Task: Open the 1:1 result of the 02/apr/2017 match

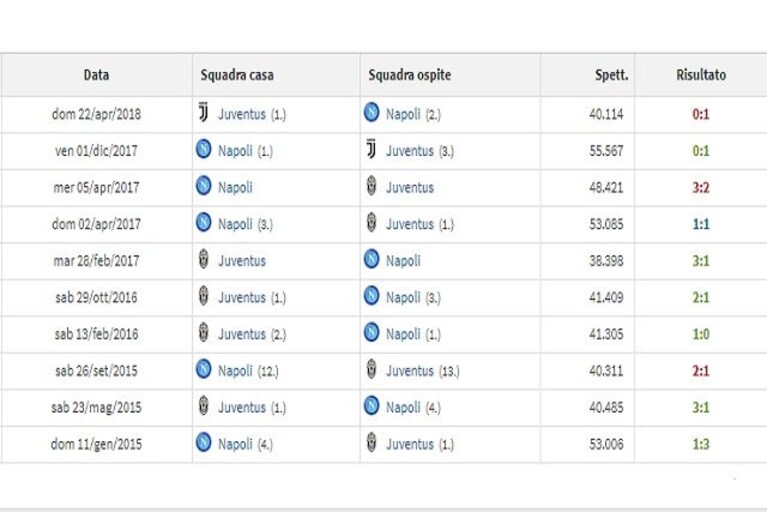Action: pyautogui.click(x=700, y=224)
